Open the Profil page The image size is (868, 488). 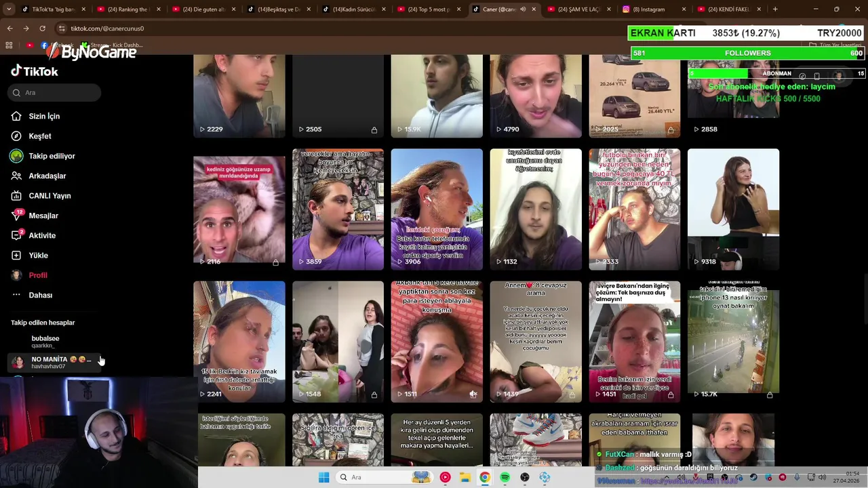29,275
